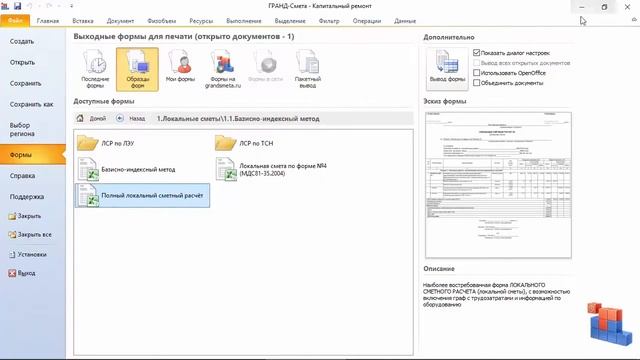
Task: Open the Файл tab
Action: coord(15,20)
